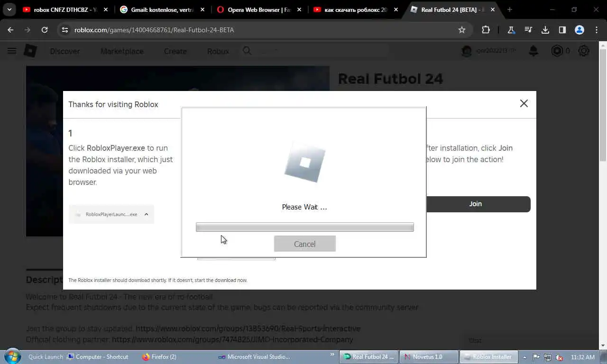Open Roblox settings gear
Image resolution: width=607 pixels, height=364 pixels.
tap(584, 51)
